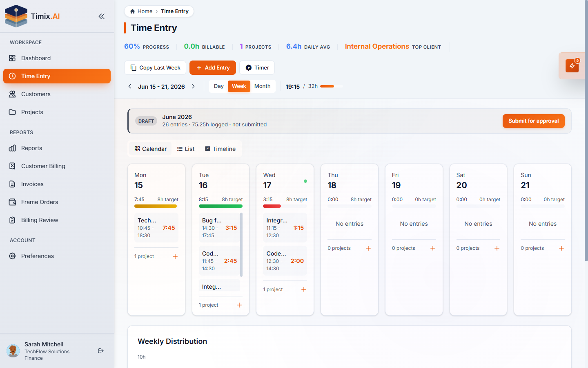
Task: Click the Timix.AI logo
Action: [32, 16]
